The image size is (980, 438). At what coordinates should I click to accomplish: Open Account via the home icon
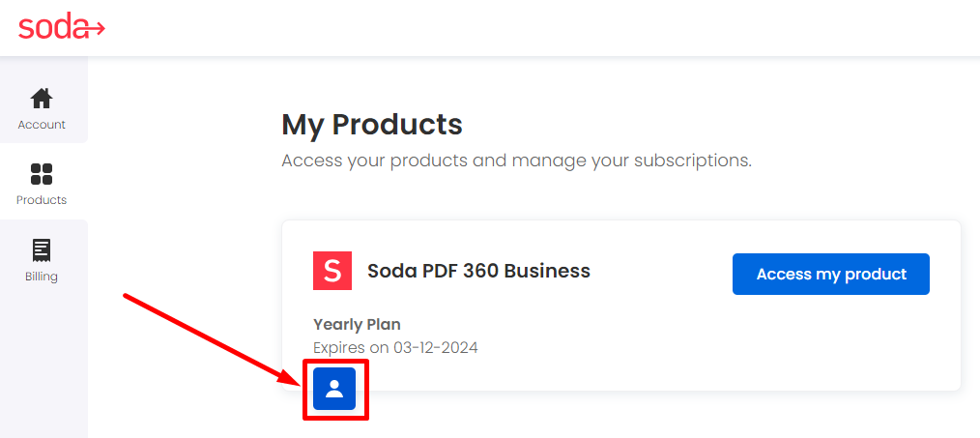(x=42, y=99)
